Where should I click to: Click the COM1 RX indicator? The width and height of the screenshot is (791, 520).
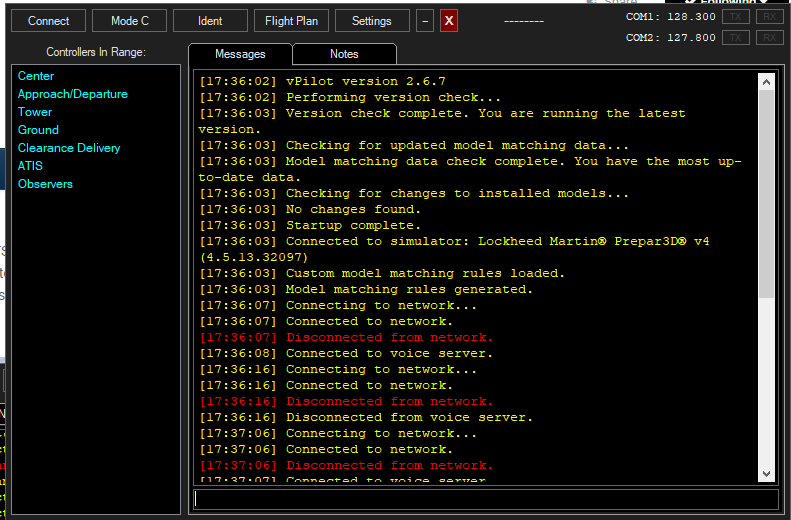[x=769, y=17]
